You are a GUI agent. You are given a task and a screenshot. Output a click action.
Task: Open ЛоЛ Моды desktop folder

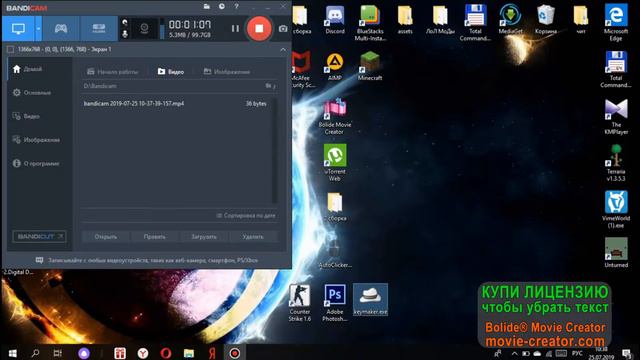pyautogui.click(x=440, y=20)
